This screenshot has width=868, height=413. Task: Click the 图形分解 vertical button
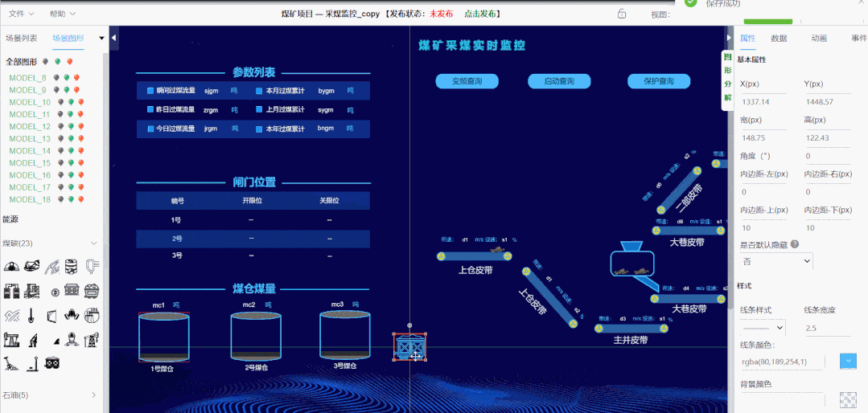(x=727, y=80)
